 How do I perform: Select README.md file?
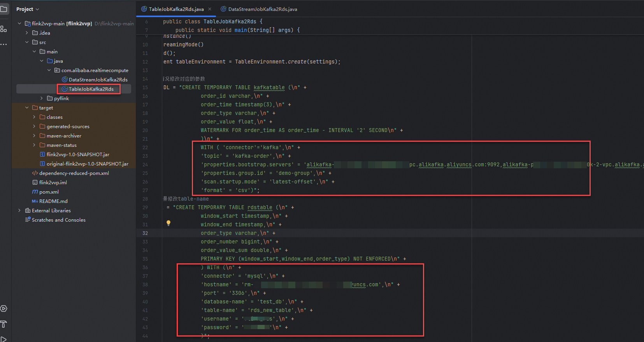(49, 201)
